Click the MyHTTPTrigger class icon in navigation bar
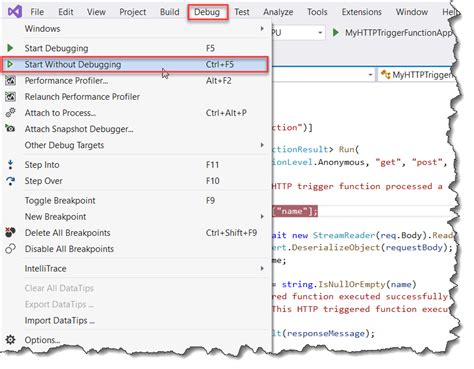The image size is (474, 369). pyautogui.click(x=386, y=74)
